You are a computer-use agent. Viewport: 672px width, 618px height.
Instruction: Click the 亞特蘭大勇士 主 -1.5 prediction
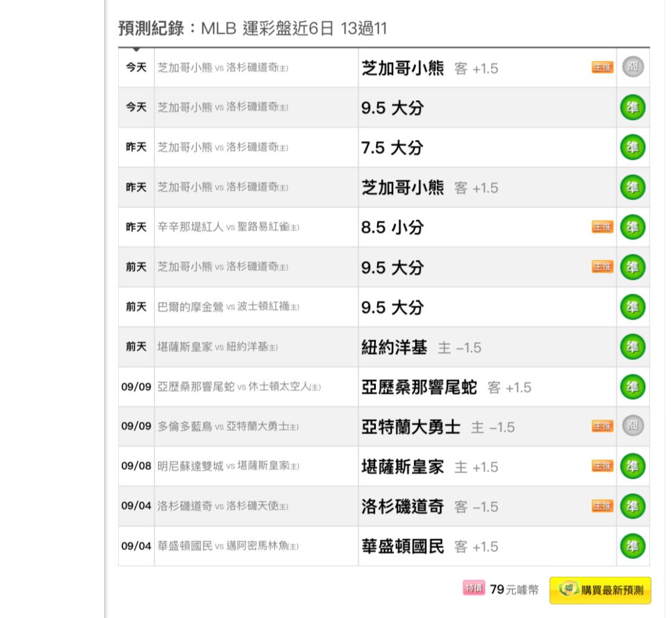point(438,427)
